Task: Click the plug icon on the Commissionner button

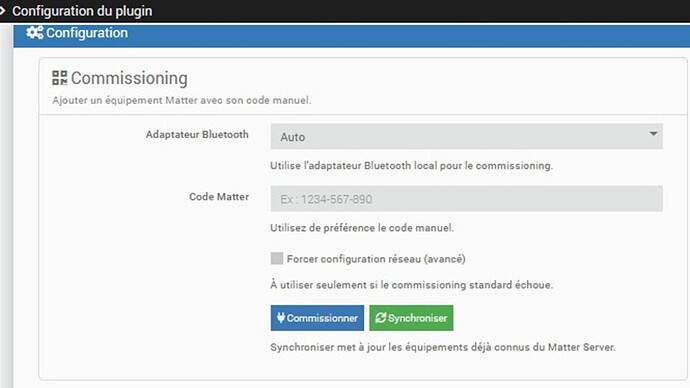Action: click(x=281, y=318)
